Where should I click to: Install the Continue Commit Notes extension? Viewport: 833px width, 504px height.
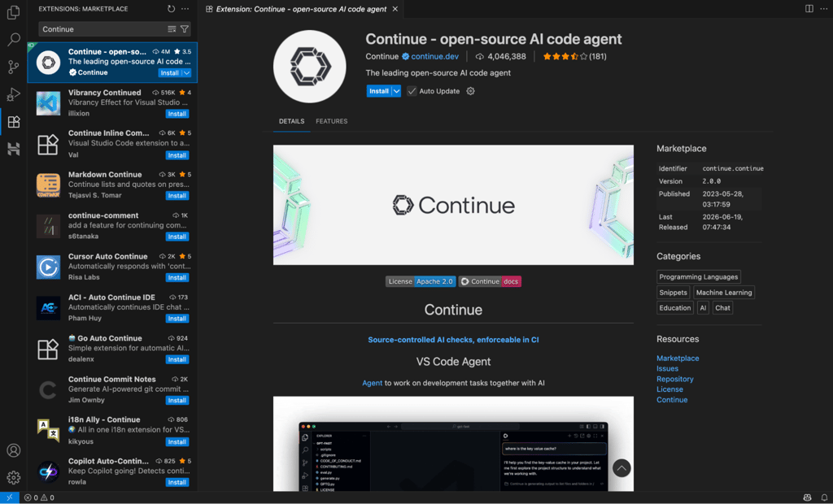[177, 401]
